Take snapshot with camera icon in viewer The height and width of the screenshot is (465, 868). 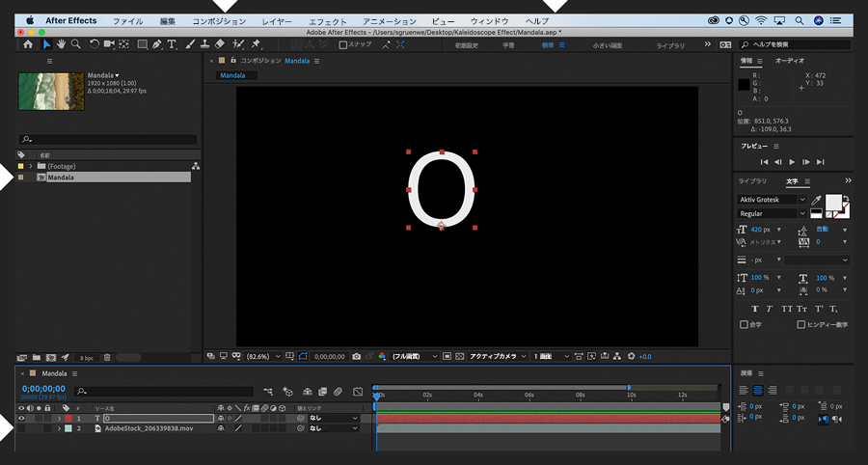357,357
